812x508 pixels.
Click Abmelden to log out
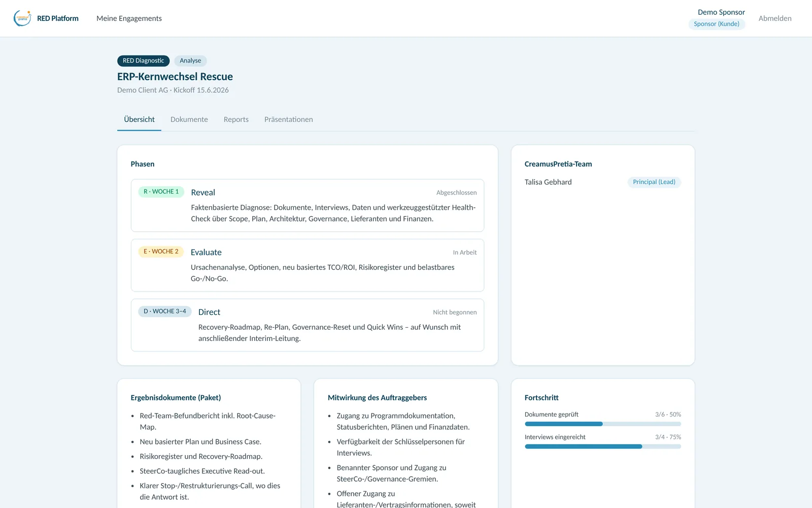click(x=775, y=18)
